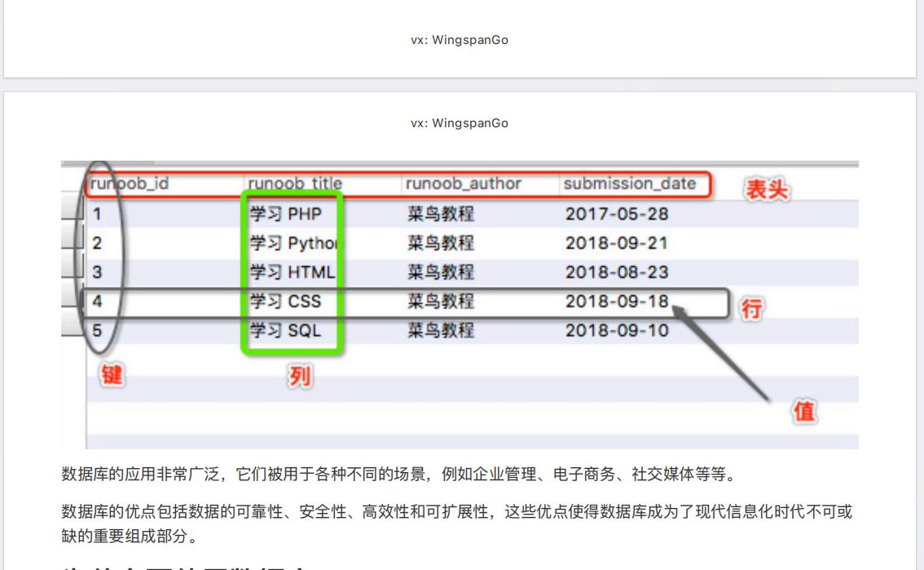Screen dimensions: 924x570
Task: Select the id cell with value 5
Action: coord(97,331)
